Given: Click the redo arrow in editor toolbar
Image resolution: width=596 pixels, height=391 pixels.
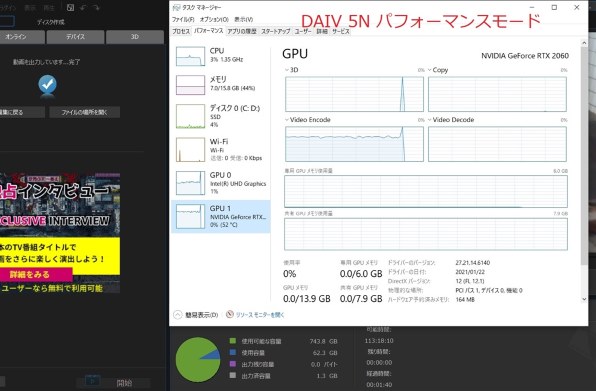Looking at the screenshot, I should 96,8.
